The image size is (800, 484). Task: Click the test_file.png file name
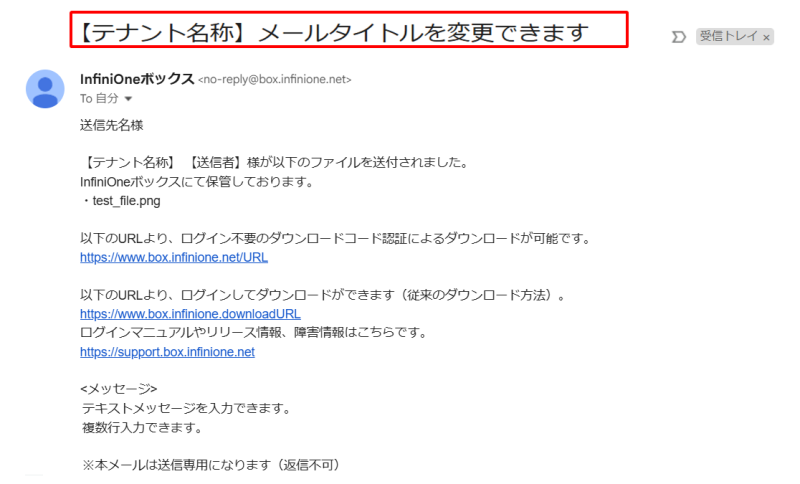pos(127,201)
